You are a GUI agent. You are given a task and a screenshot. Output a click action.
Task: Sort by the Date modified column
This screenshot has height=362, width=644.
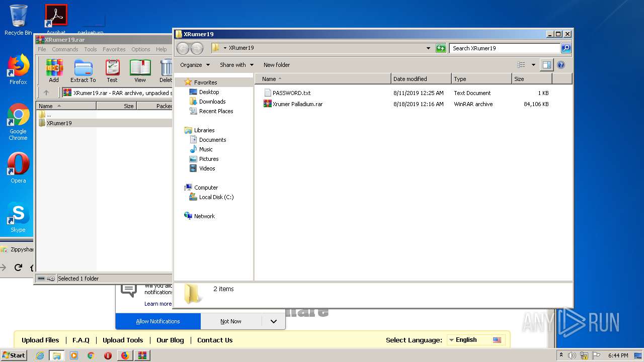click(421, 79)
